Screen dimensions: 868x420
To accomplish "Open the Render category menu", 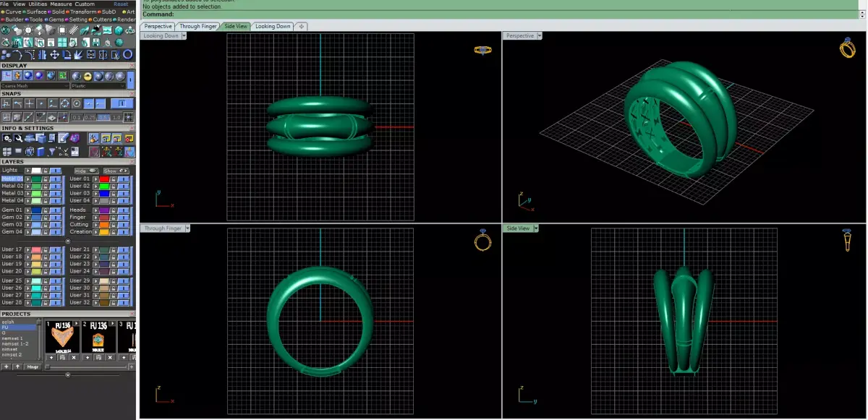I will point(126,20).
